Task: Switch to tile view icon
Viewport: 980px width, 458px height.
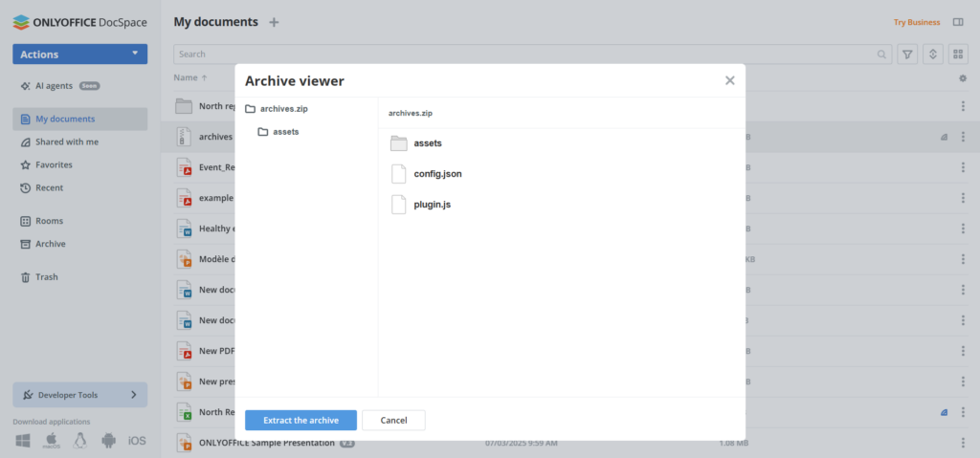Action: pyautogui.click(x=958, y=55)
